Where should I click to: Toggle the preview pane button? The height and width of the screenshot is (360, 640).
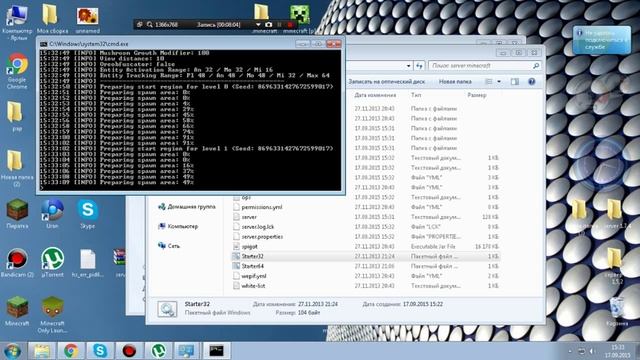point(515,82)
